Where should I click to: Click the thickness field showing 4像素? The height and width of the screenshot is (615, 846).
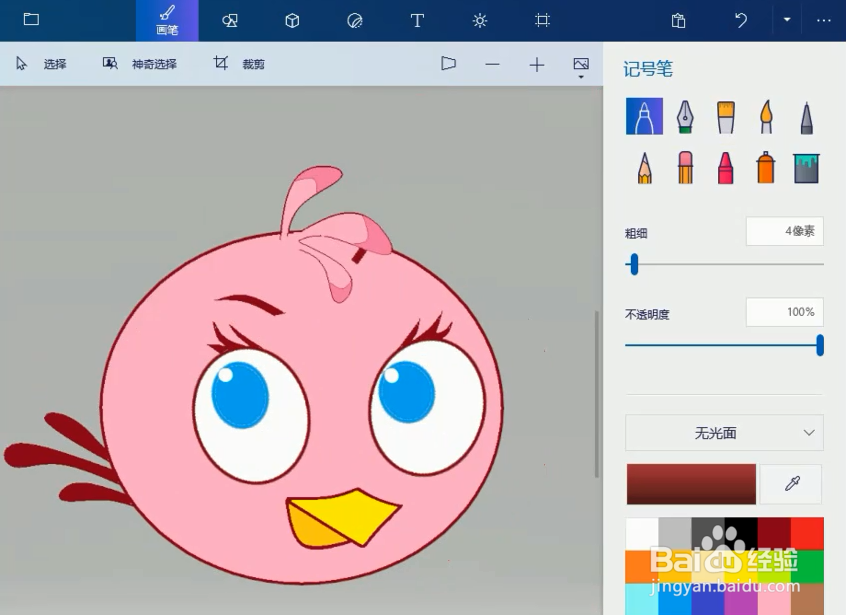[x=785, y=231]
